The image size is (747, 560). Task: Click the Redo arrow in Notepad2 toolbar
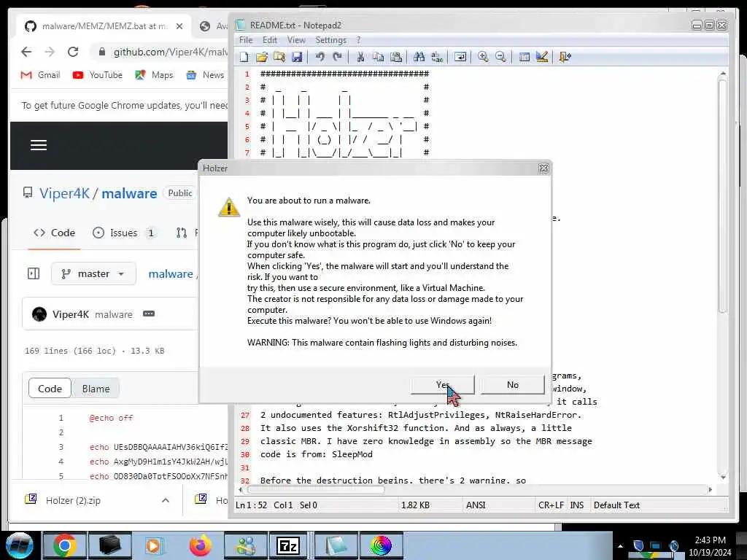coord(337,57)
